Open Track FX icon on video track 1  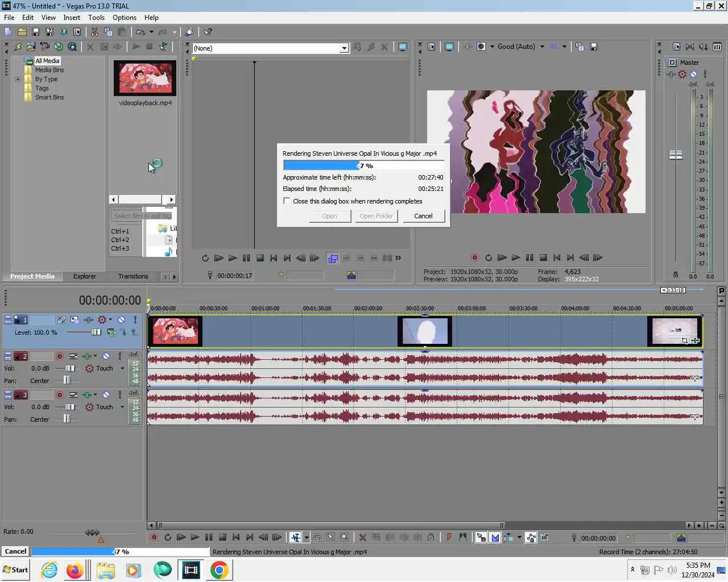[89, 320]
